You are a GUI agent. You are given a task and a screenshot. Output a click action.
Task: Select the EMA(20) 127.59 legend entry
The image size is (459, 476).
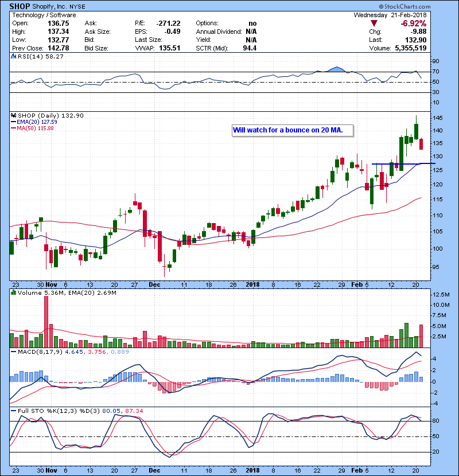[x=34, y=122]
